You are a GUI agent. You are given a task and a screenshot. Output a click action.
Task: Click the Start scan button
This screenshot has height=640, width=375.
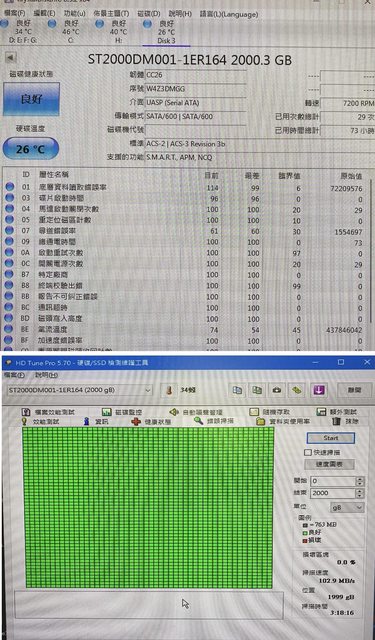(x=331, y=438)
